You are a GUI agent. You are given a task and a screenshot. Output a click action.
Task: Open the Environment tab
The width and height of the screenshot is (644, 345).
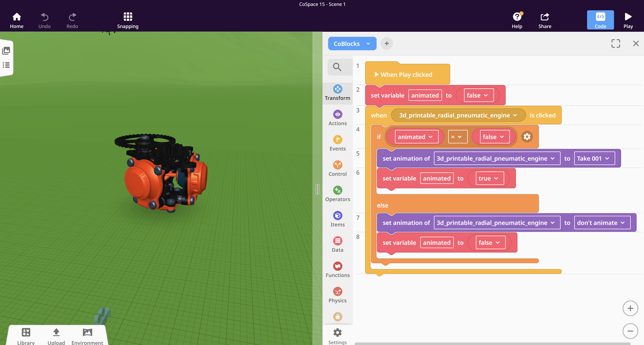[87, 336]
